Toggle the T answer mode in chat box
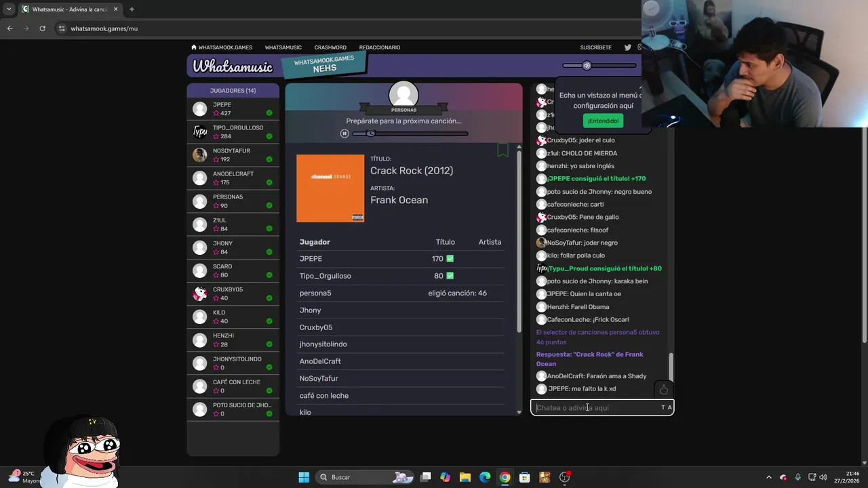The height and width of the screenshot is (488, 868). [663, 407]
